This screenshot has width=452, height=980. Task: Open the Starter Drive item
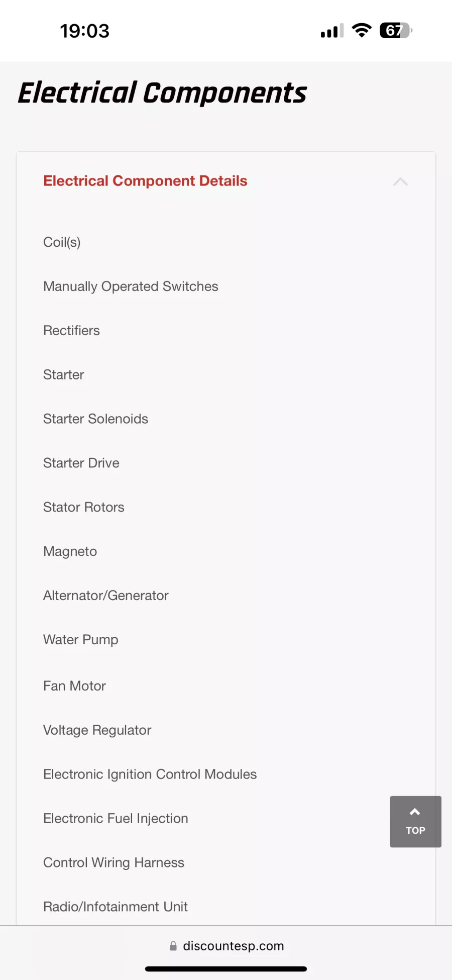click(81, 463)
